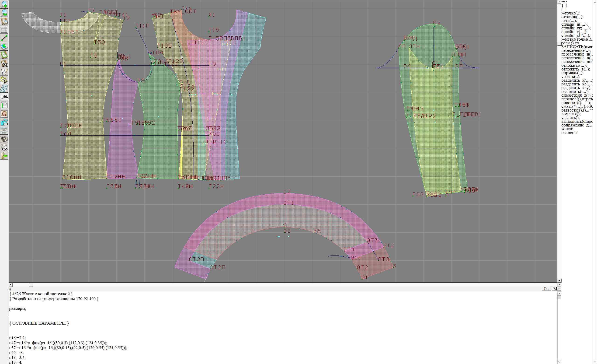Select the green line segment tool
Screen dimensions: 597x364
point(4,38)
